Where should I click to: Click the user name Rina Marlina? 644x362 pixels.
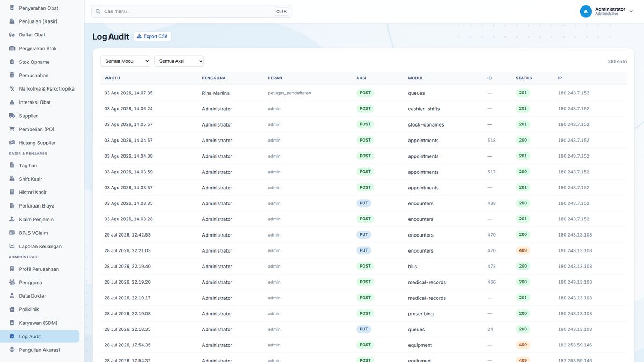click(216, 93)
